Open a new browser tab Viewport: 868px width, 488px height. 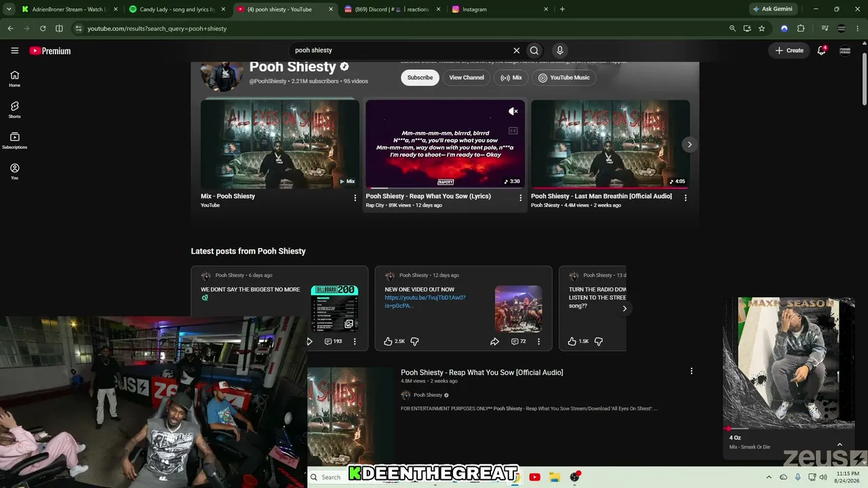click(562, 9)
